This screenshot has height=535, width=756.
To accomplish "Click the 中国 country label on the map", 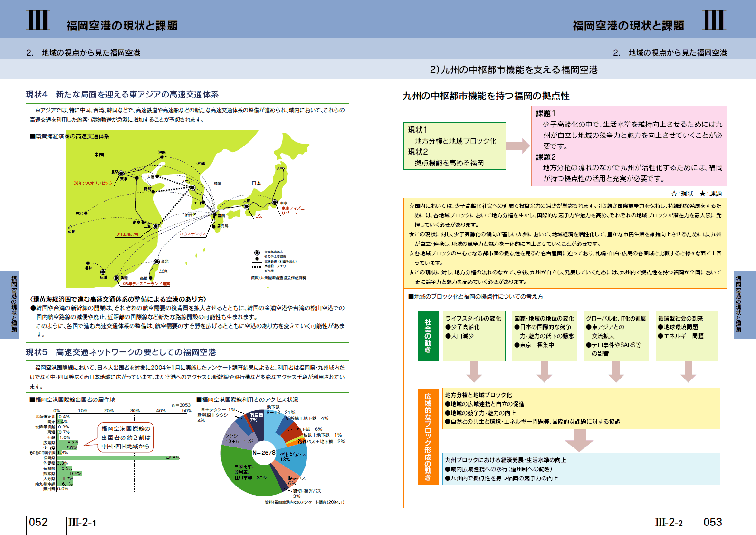I will [x=99, y=155].
